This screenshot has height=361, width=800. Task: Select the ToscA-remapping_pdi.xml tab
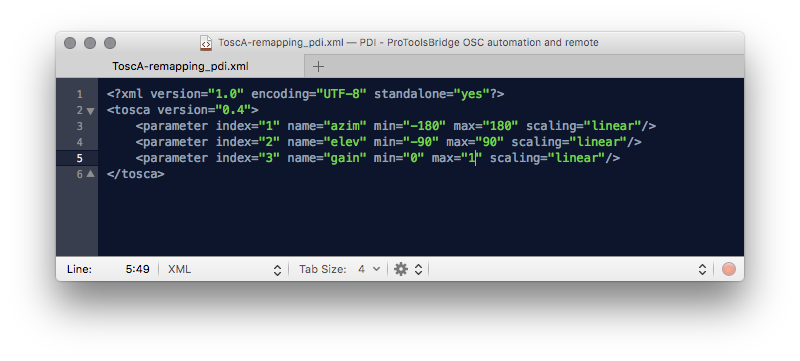[x=180, y=66]
